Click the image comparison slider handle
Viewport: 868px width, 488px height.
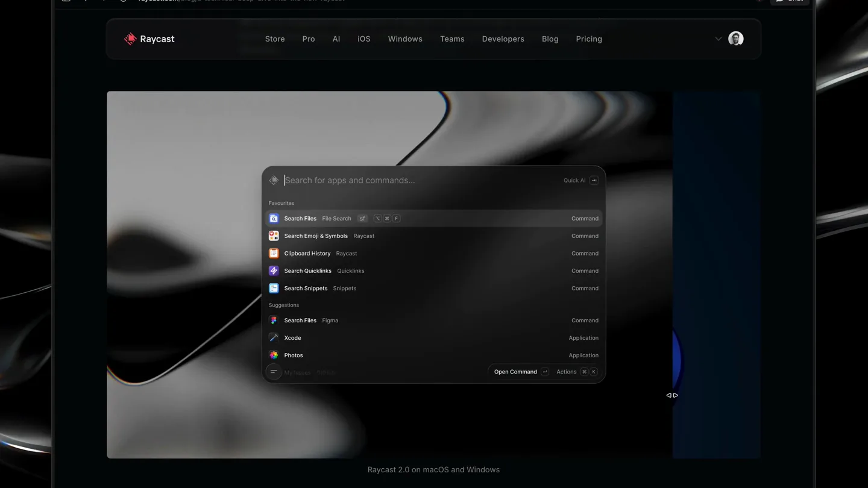672,395
